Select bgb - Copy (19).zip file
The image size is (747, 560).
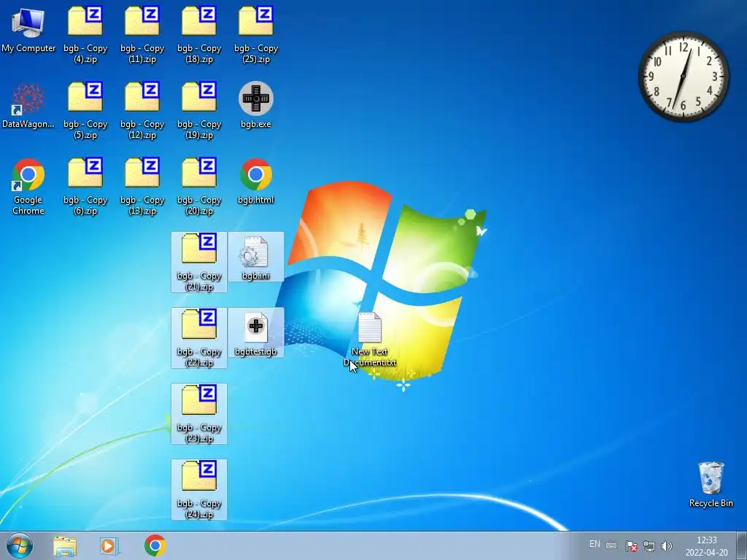coord(199,111)
